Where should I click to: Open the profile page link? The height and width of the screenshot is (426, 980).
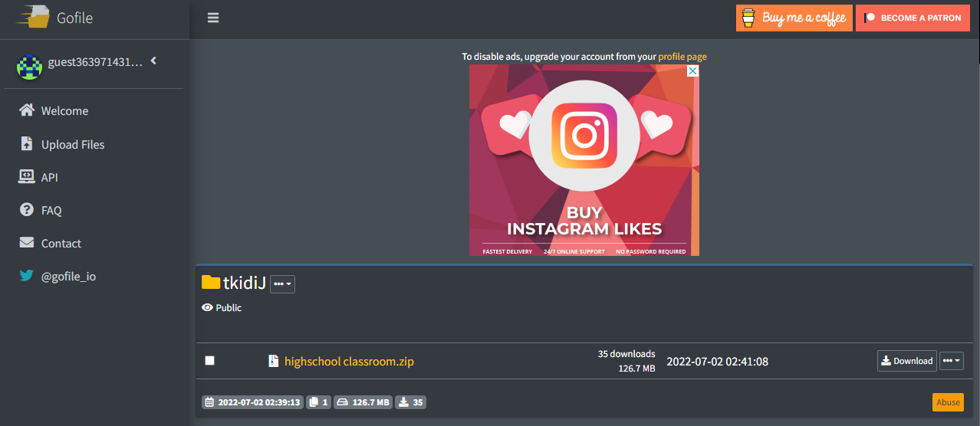click(x=682, y=57)
